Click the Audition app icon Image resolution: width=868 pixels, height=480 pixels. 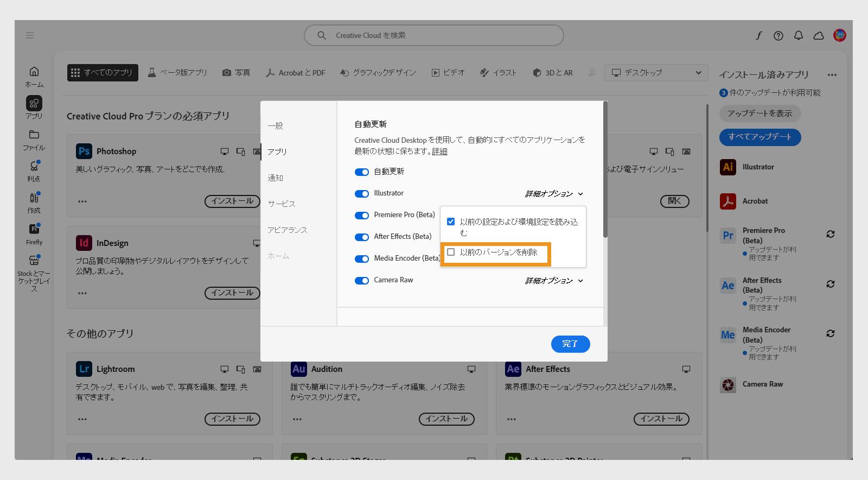[299, 369]
